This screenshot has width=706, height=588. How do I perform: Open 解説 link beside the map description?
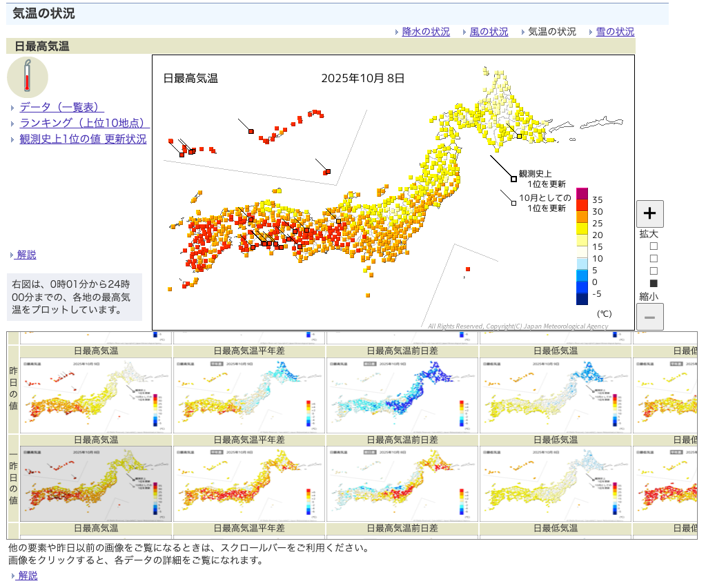pos(26,255)
